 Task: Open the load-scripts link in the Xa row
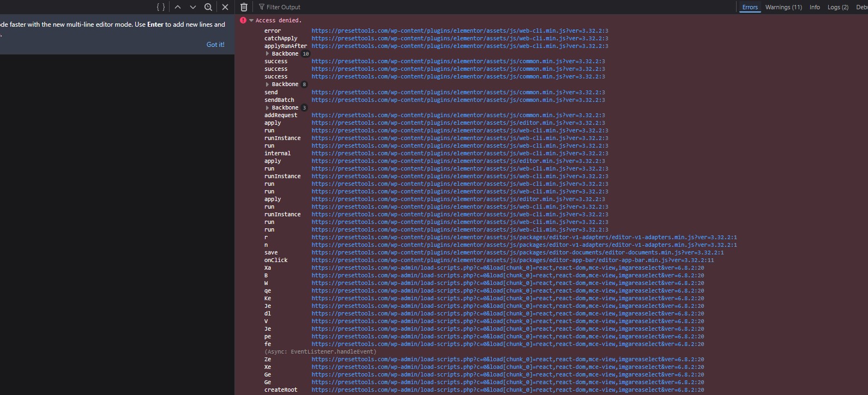coord(508,268)
